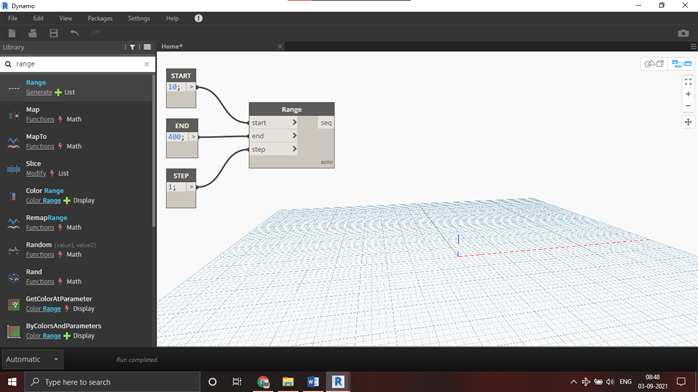Click the AUTO lacing label on Range node
Screen dimensions: 698x392
(x=326, y=162)
